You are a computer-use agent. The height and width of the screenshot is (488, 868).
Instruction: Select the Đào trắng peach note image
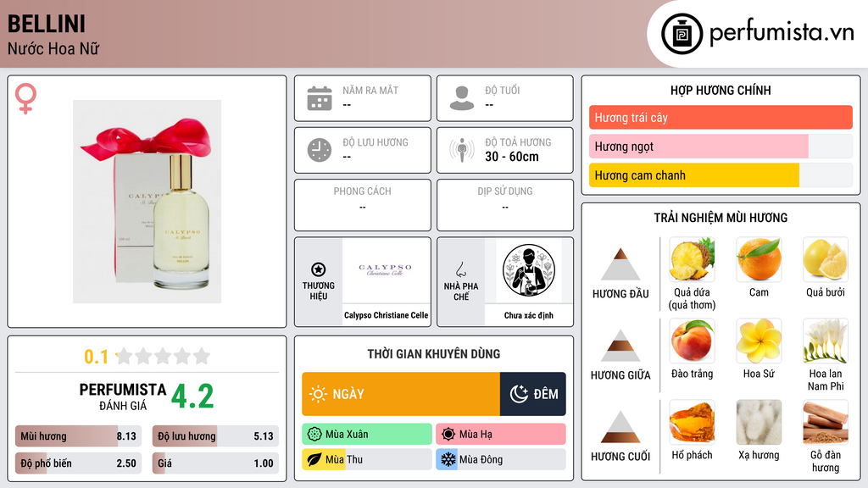(x=692, y=341)
